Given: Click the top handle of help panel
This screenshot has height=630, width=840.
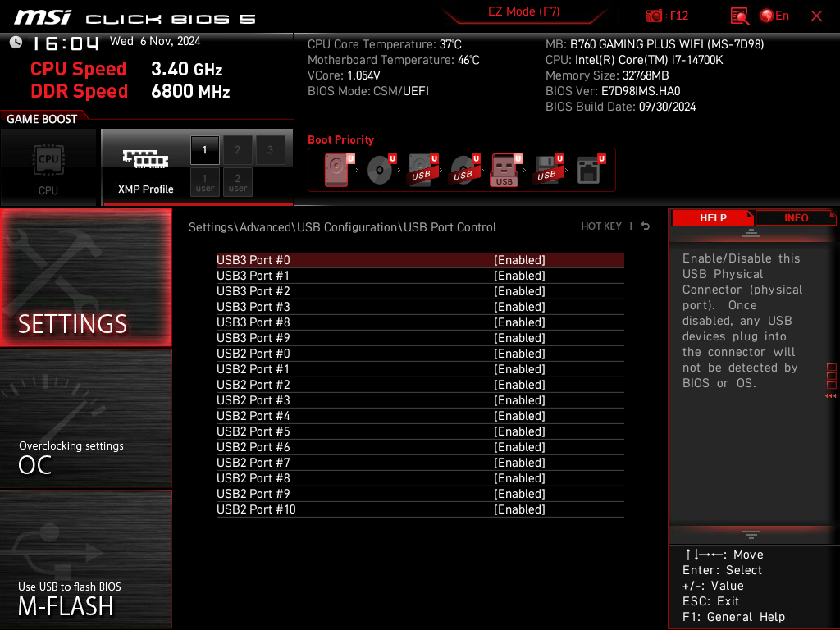Looking at the screenshot, I should tap(751, 232).
